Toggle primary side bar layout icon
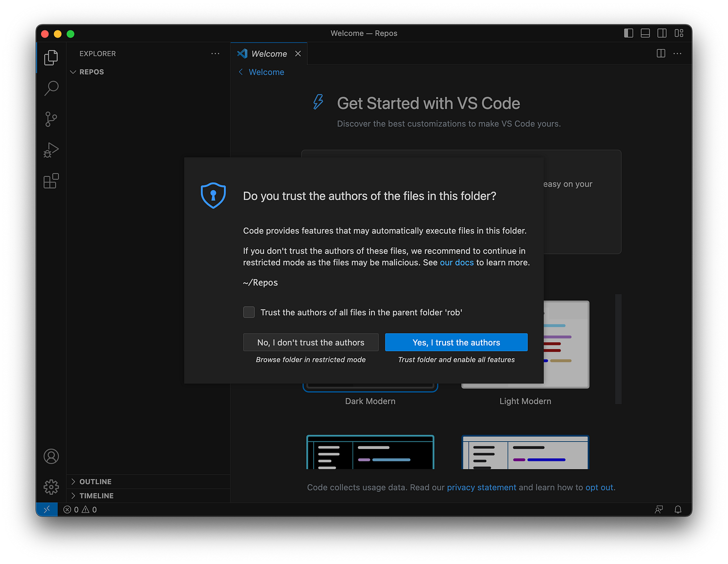Image resolution: width=728 pixels, height=564 pixels. point(628,33)
